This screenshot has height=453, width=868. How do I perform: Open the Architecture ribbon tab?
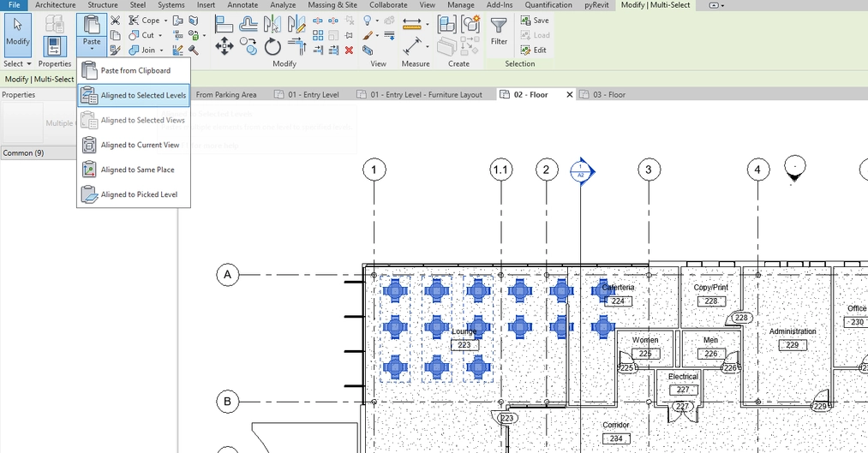tap(56, 5)
